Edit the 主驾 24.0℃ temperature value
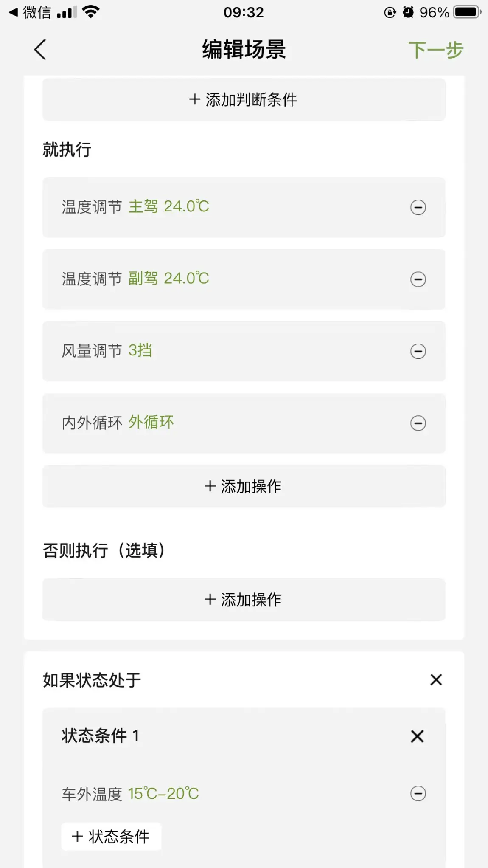488x868 pixels. click(168, 207)
